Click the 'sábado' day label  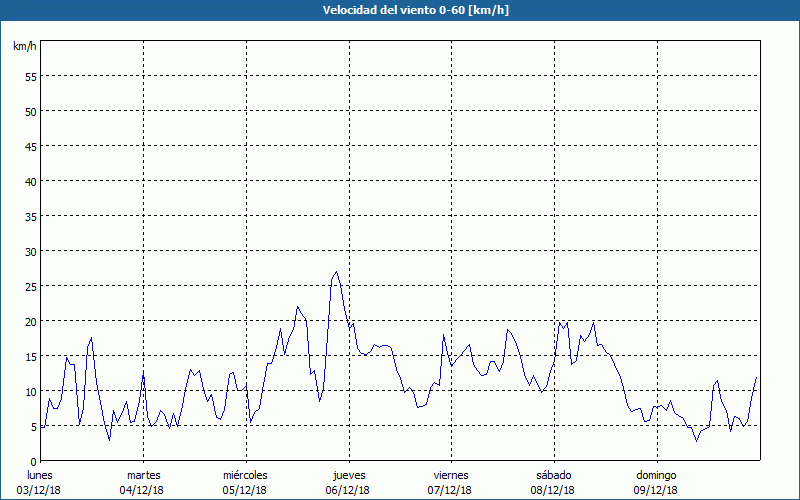(554, 475)
